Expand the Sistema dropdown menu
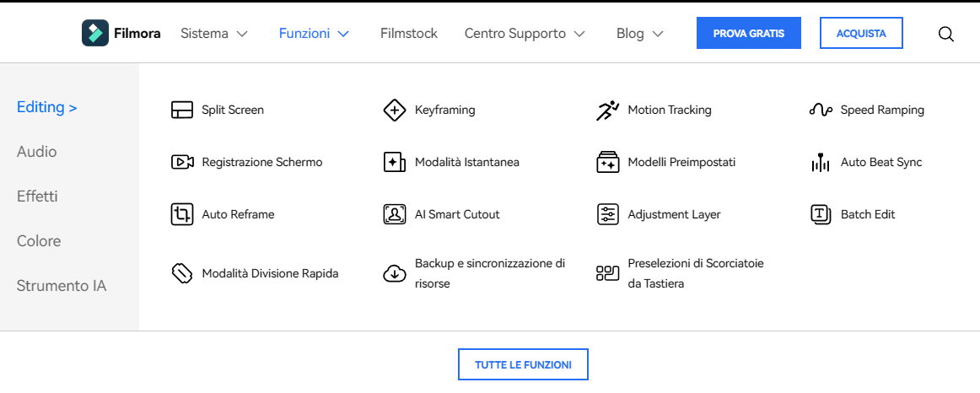Image resolution: width=980 pixels, height=393 pixels. tap(214, 34)
